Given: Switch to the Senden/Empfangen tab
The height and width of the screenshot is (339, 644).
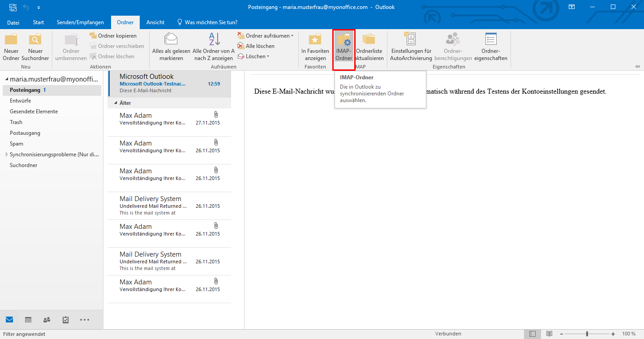Looking at the screenshot, I should [80, 22].
